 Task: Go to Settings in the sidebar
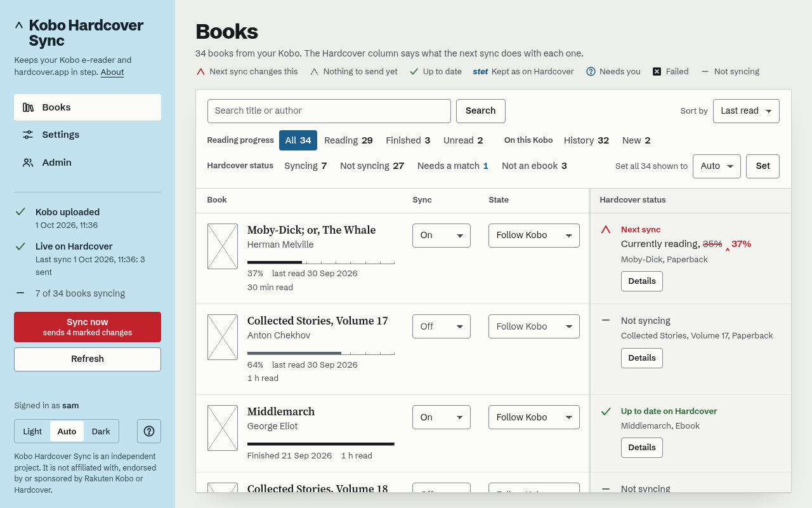[88, 135]
